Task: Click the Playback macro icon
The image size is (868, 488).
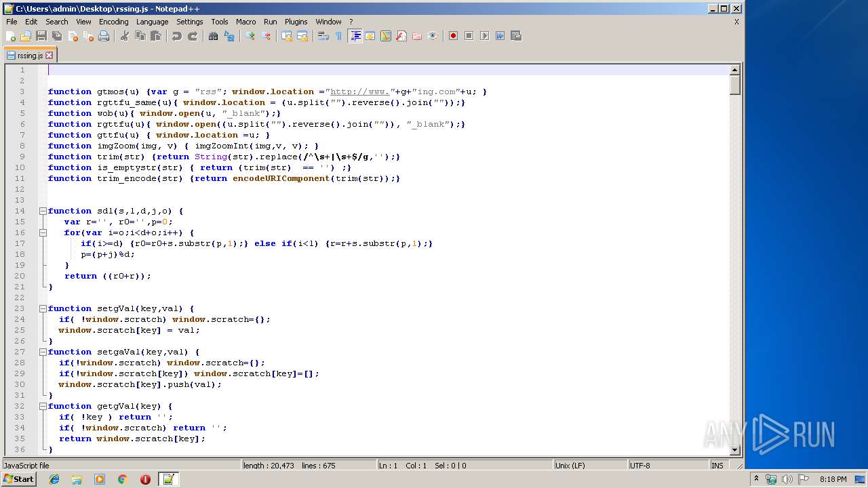Action: pos(484,36)
